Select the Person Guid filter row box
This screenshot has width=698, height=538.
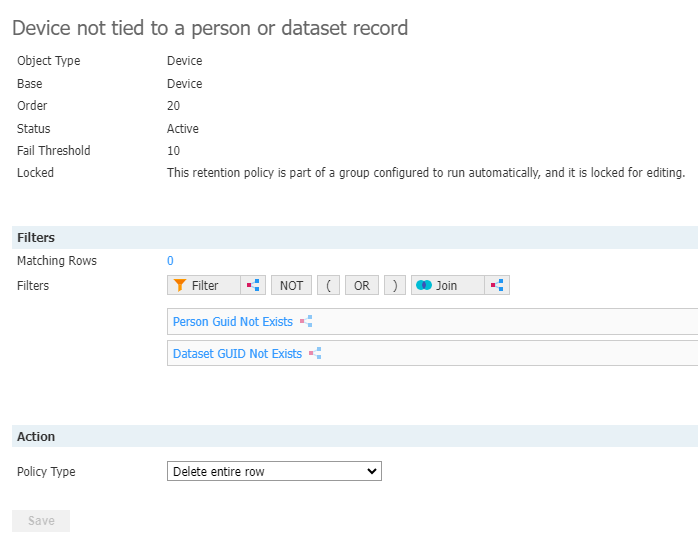(433, 321)
